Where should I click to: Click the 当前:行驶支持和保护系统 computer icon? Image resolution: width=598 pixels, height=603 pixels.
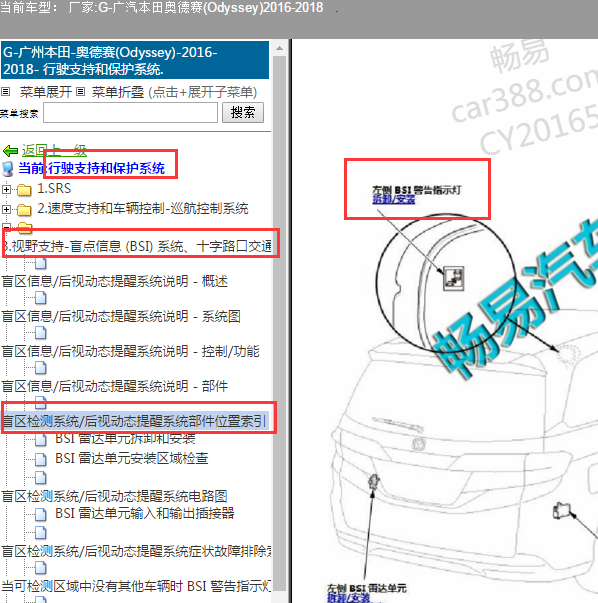[x=8, y=169]
